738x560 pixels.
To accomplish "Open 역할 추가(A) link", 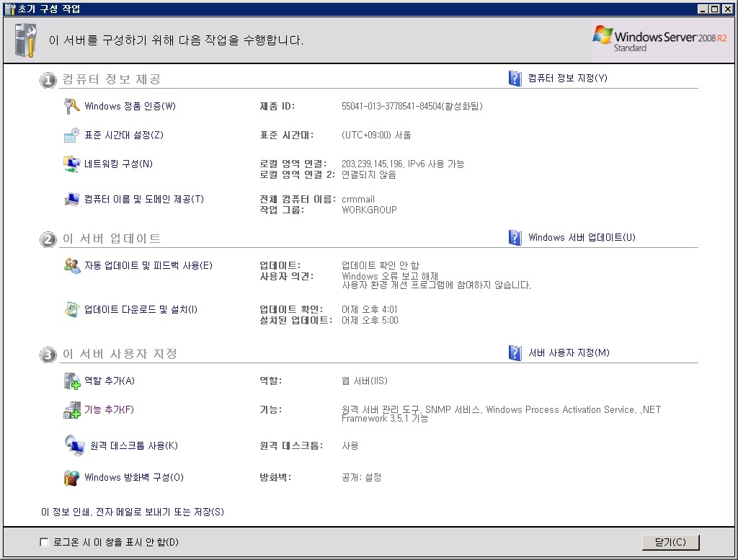I will point(110,381).
